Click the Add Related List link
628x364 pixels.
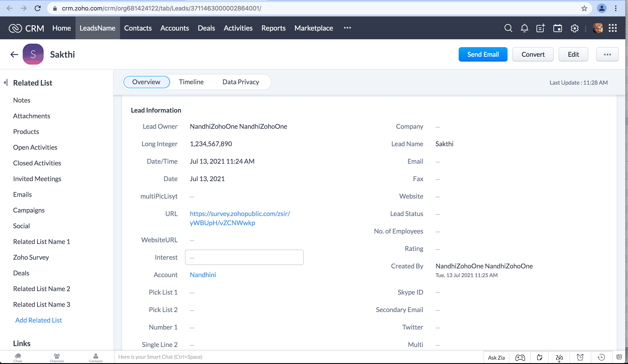(38, 320)
